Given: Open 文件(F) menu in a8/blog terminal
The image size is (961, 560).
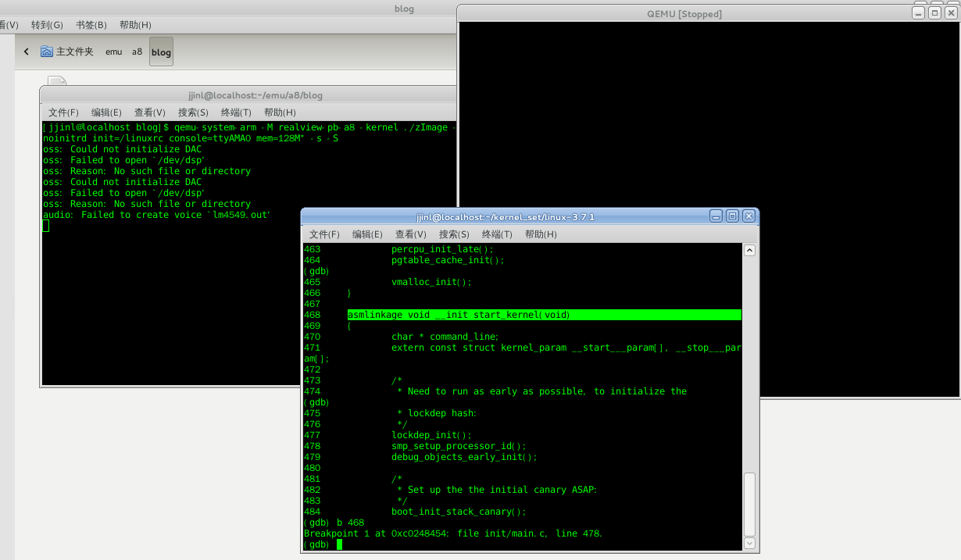Looking at the screenshot, I should (63, 112).
